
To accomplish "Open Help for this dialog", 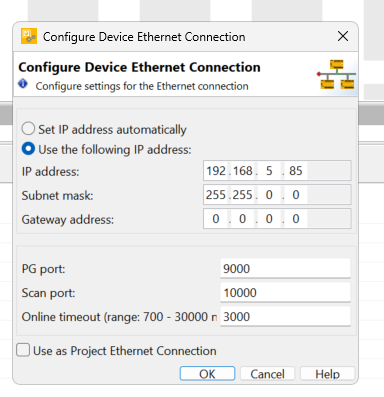I will pos(327,373).
